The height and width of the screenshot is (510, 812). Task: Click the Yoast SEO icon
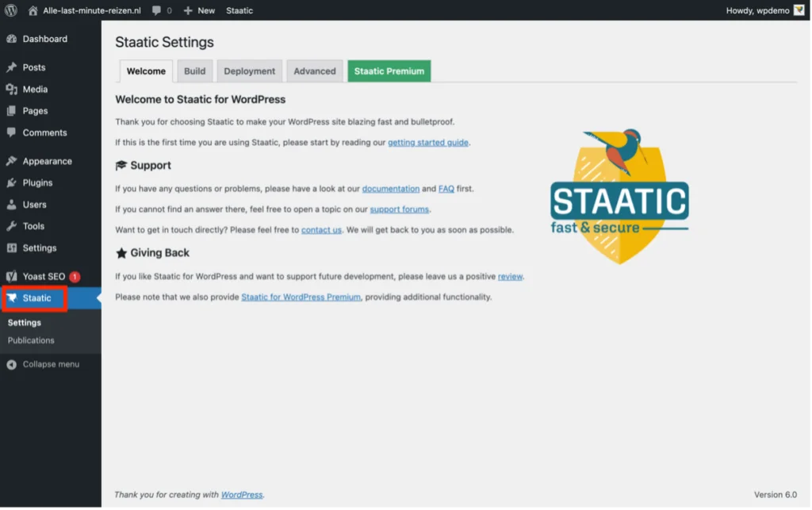click(x=11, y=277)
